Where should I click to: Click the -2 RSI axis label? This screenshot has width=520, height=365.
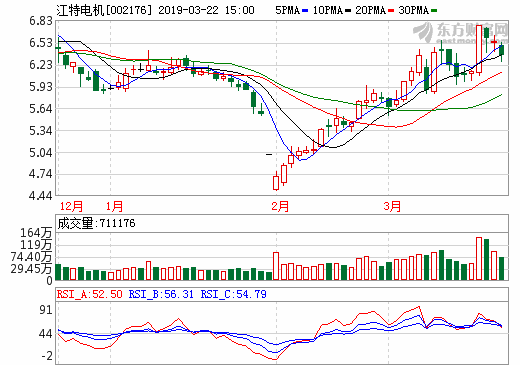point(47,356)
